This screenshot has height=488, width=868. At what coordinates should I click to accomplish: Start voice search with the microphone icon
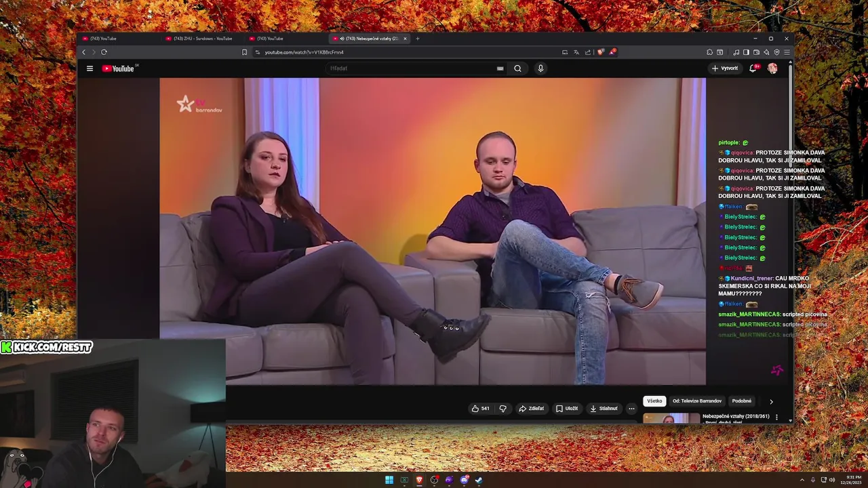(x=540, y=68)
